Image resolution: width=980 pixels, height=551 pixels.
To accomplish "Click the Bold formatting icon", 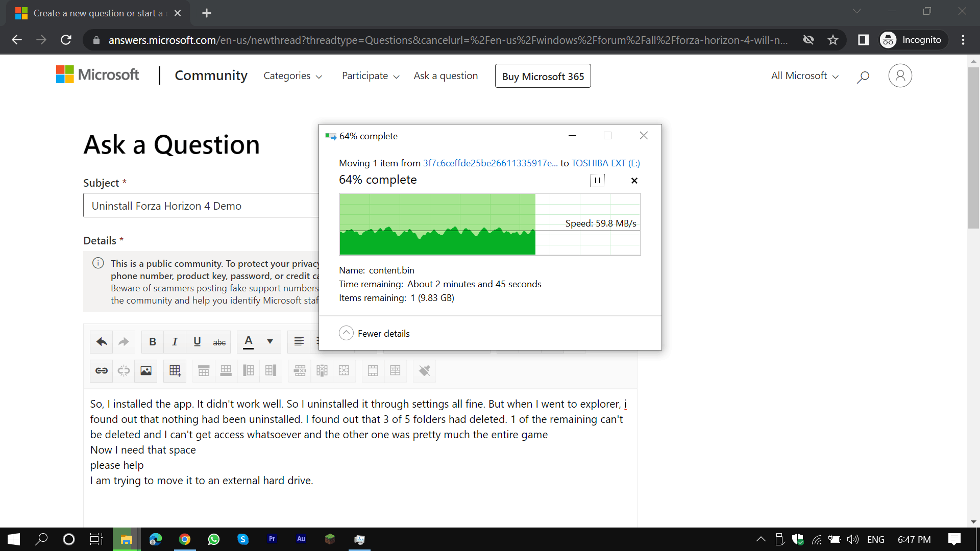I will pyautogui.click(x=152, y=342).
